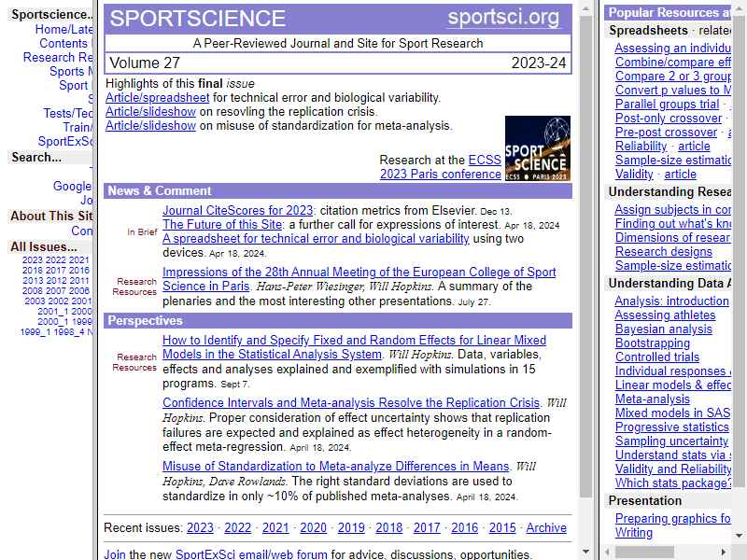Go to the 2020 recent issue
The width and height of the screenshot is (747, 560).
click(x=314, y=528)
